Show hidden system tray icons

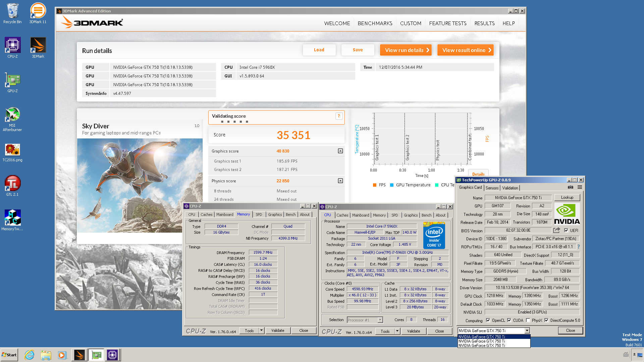634,354
